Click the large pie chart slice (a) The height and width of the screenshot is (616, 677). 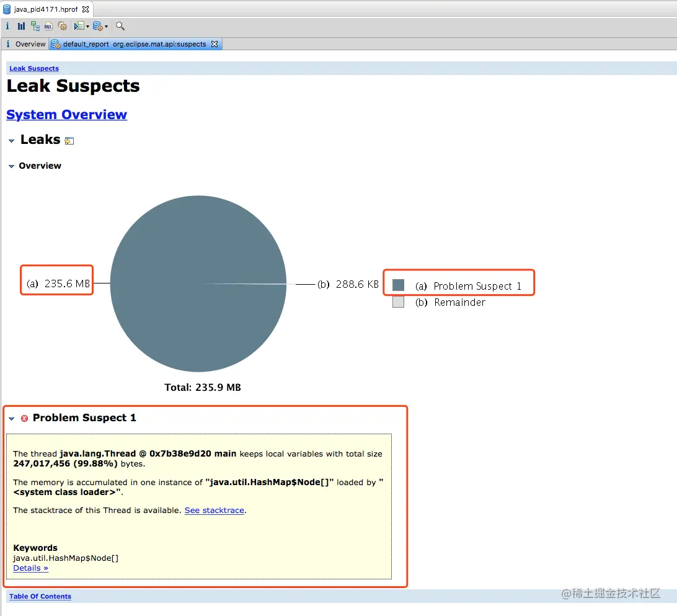(198, 284)
